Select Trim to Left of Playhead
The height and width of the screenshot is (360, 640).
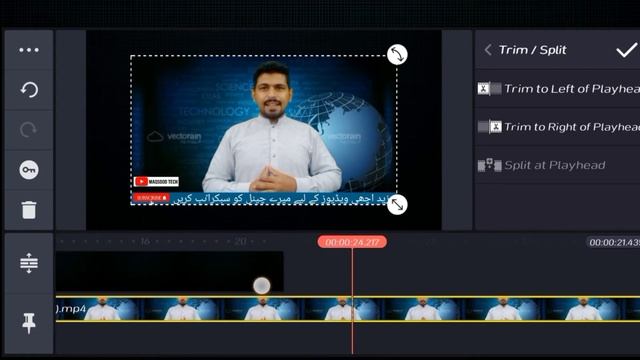point(558,89)
